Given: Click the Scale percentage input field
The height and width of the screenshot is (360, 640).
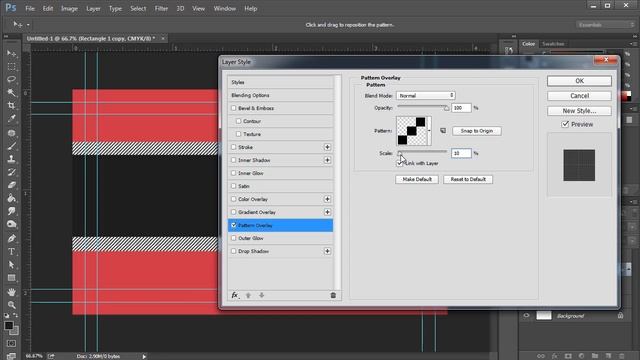Looking at the screenshot, I should click(461, 153).
